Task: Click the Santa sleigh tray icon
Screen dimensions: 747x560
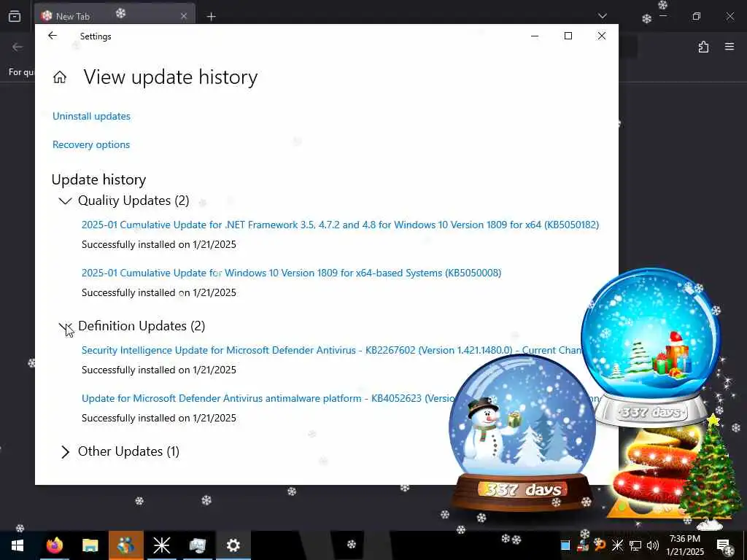Action: (583, 545)
